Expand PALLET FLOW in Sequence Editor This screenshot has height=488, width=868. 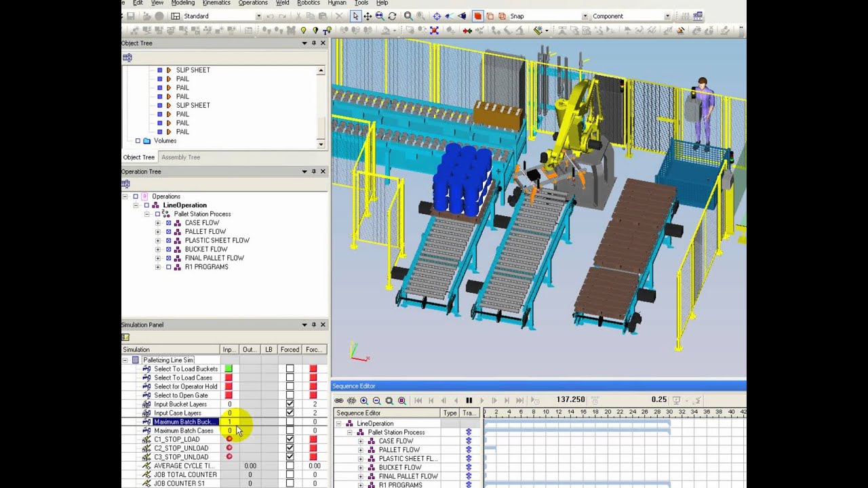tap(361, 449)
